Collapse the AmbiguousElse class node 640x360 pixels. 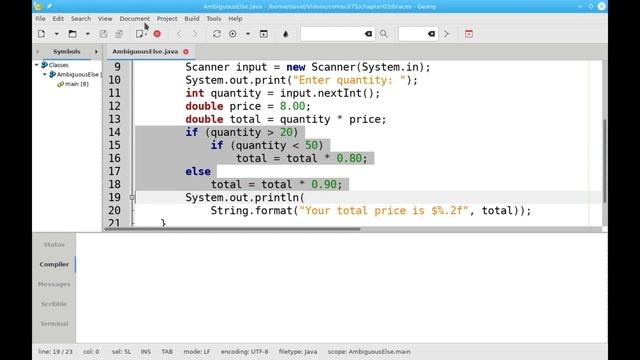[44, 74]
